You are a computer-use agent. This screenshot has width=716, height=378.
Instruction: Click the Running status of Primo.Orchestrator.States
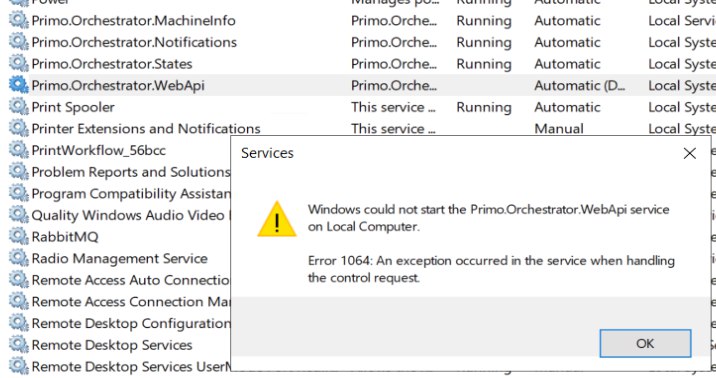(484, 64)
